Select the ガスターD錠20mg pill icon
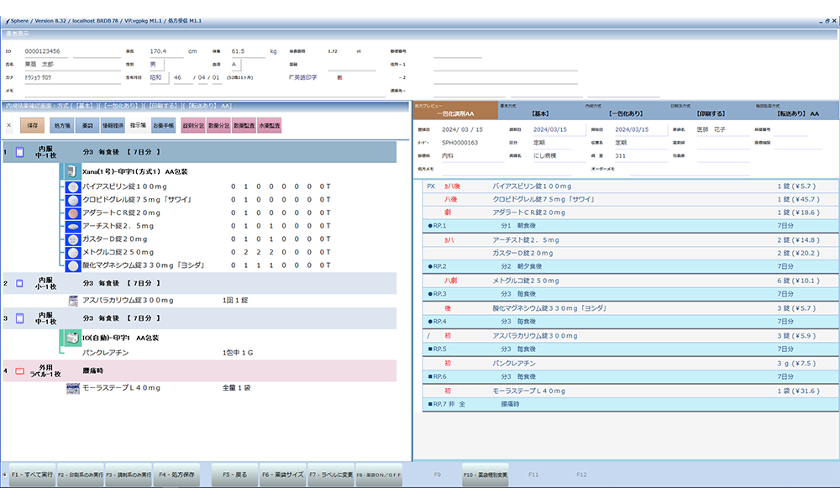Viewport: 840px width, 504px height. [x=73, y=239]
